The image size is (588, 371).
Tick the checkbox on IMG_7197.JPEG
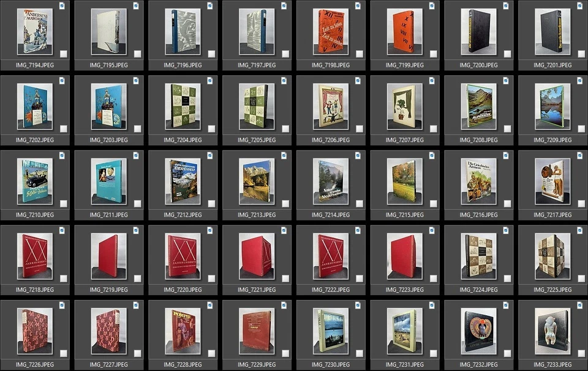[x=286, y=54]
